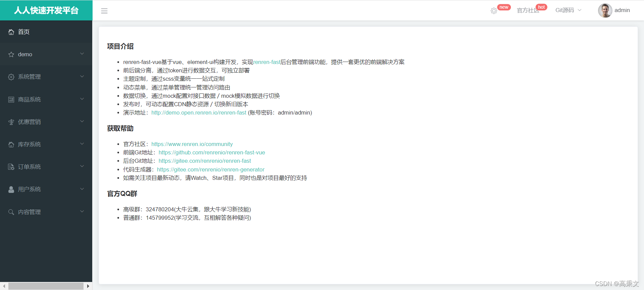Image resolution: width=644 pixels, height=290 pixels.
Task: Expand the 商品系统 menu chevron
Action: 82,99
